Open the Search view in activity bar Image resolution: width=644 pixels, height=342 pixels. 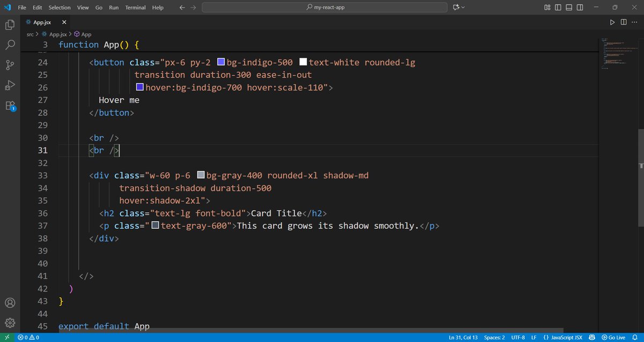pos(10,45)
